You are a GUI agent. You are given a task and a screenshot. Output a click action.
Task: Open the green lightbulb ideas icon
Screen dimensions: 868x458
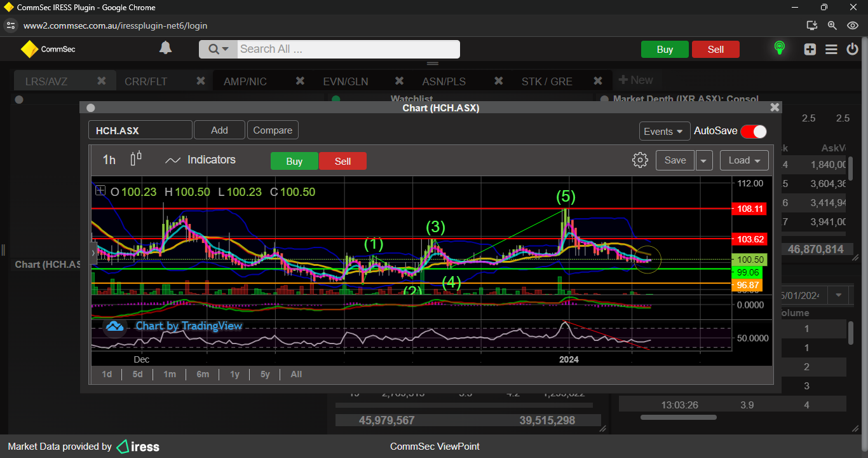click(x=779, y=48)
